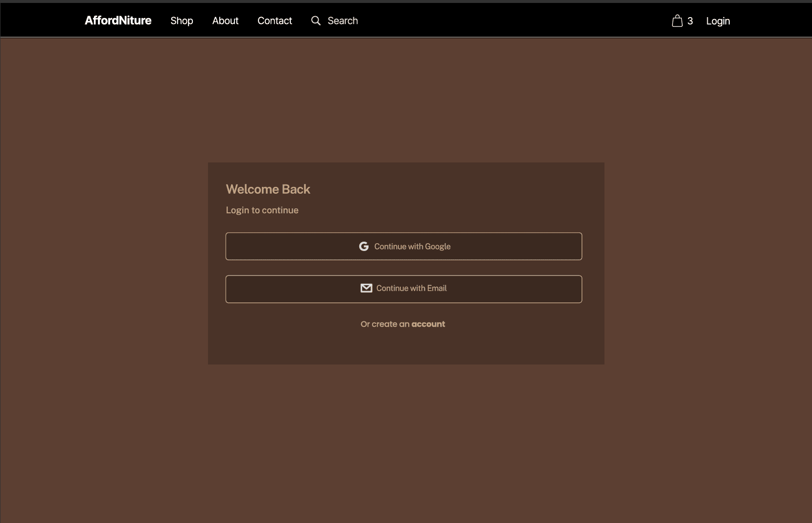This screenshot has height=523, width=812.
Task: Open the Shop page
Action: coord(182,21)
